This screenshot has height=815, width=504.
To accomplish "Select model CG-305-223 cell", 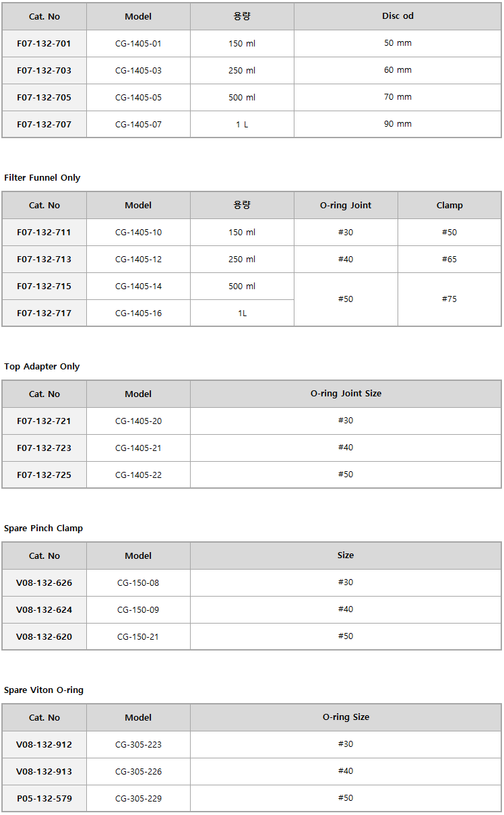I will pos(138,744).
